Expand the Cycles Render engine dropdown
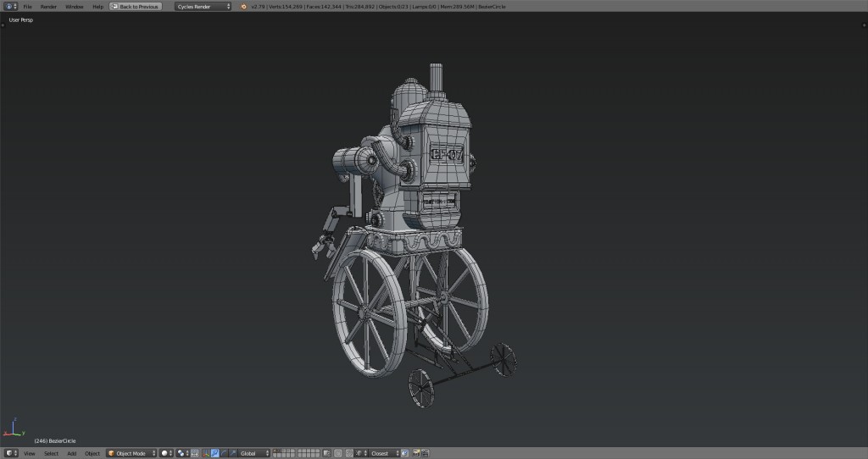 [203, 6]
